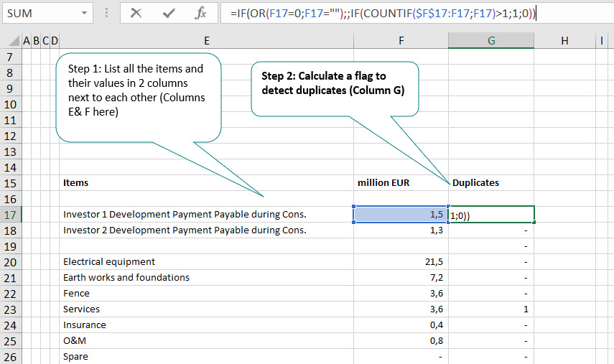Select the 'O&M' item cell
Image resolution: width=614 pixels, height=364 pixels.
(206, 341)
